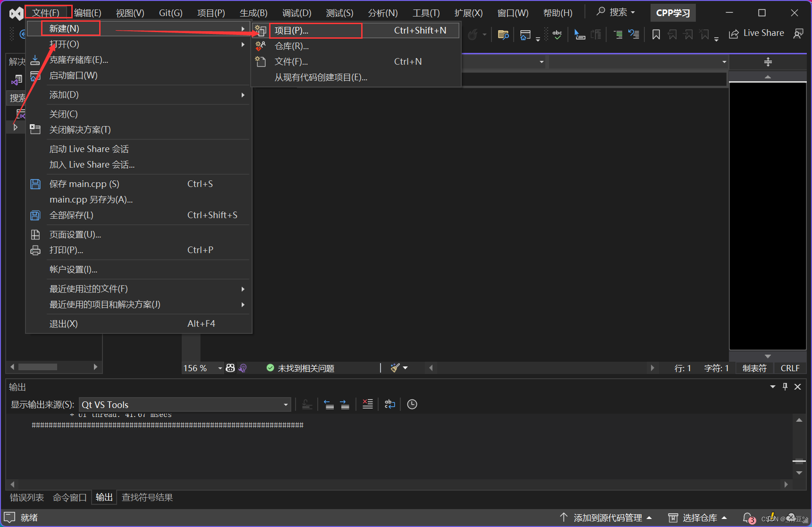This screenshot has width=812, height=527.
Task: Click solution explorer horizontal scrollbar thumb
Action: point(38,367)
